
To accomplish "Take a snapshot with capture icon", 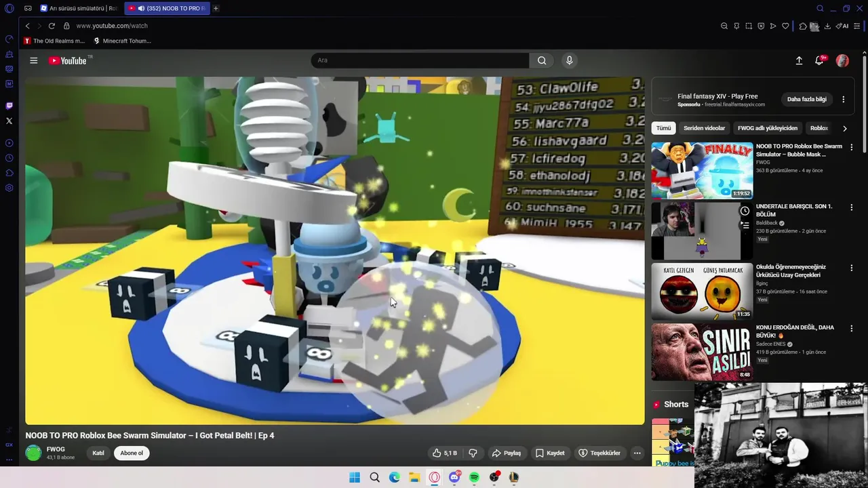I will tap(749, 26).
